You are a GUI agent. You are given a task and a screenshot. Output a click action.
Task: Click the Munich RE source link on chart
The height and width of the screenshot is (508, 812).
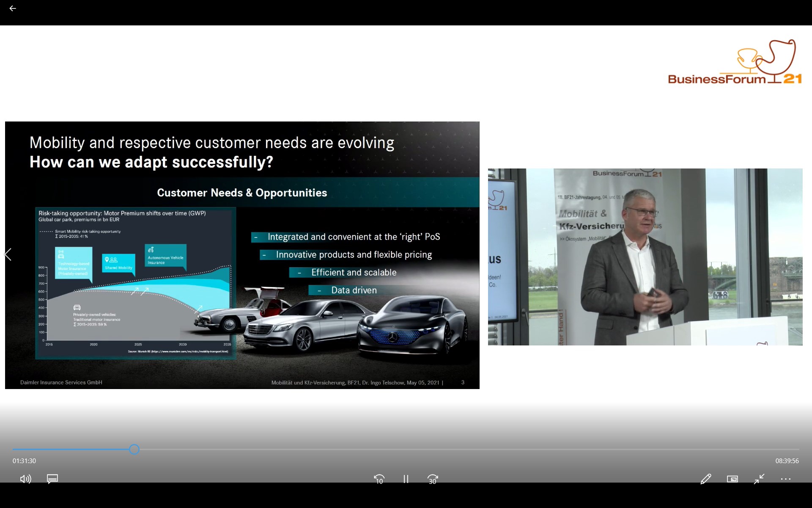[178, 351]
